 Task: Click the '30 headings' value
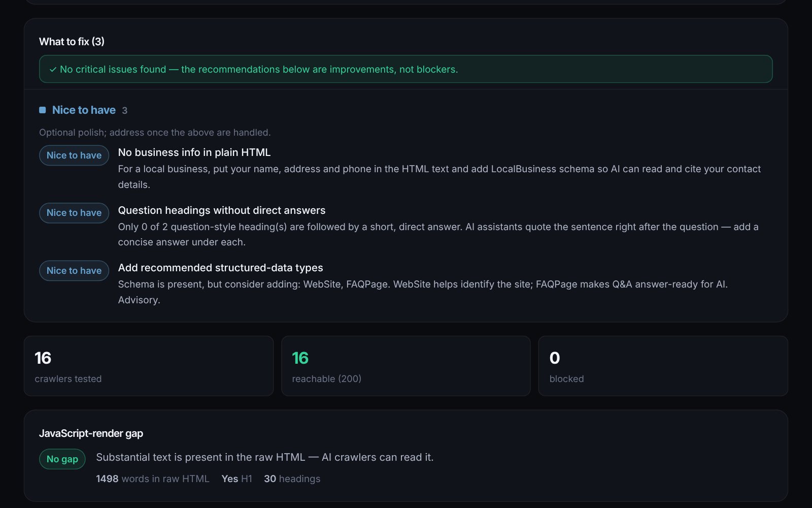292,479
